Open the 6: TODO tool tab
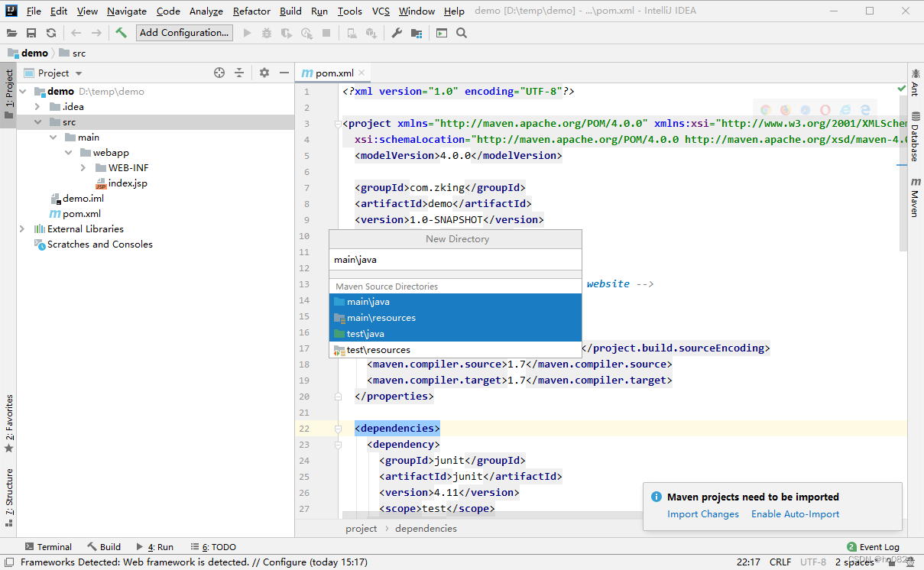 (x=213, y=547)
